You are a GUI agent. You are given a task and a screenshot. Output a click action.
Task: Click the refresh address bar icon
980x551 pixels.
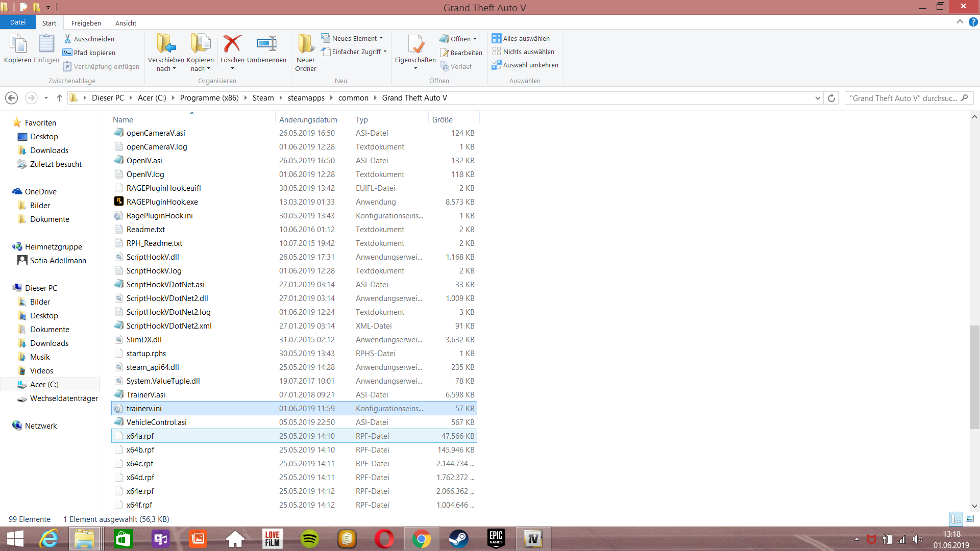(x=831, y=98)
